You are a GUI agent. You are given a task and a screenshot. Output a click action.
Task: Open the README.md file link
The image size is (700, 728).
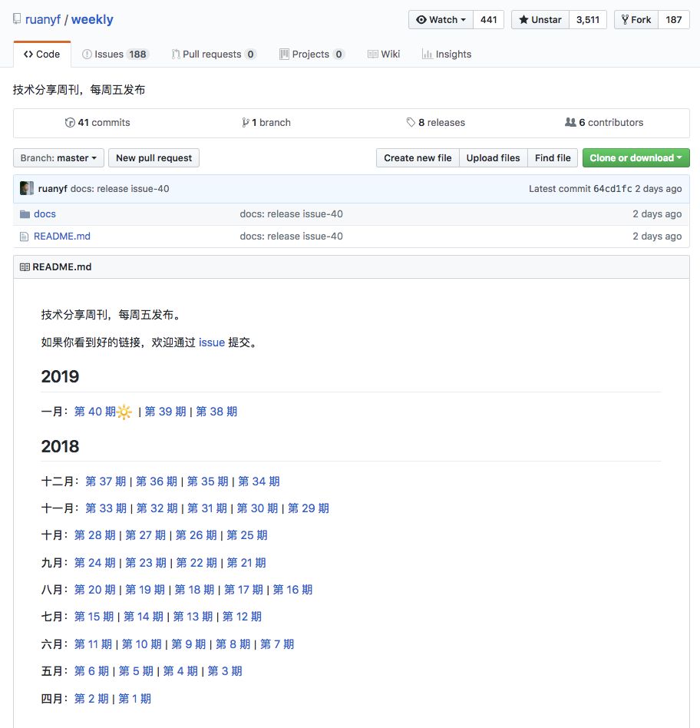point(62,237)
